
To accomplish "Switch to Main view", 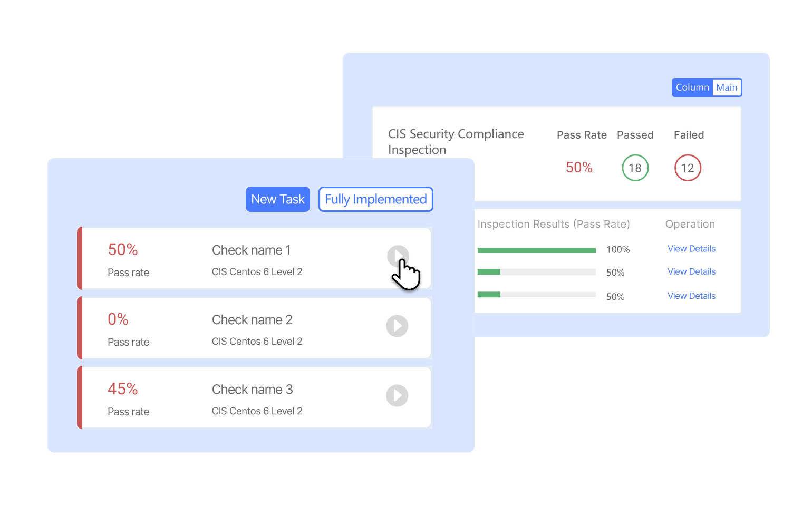I will coord(727,87).
